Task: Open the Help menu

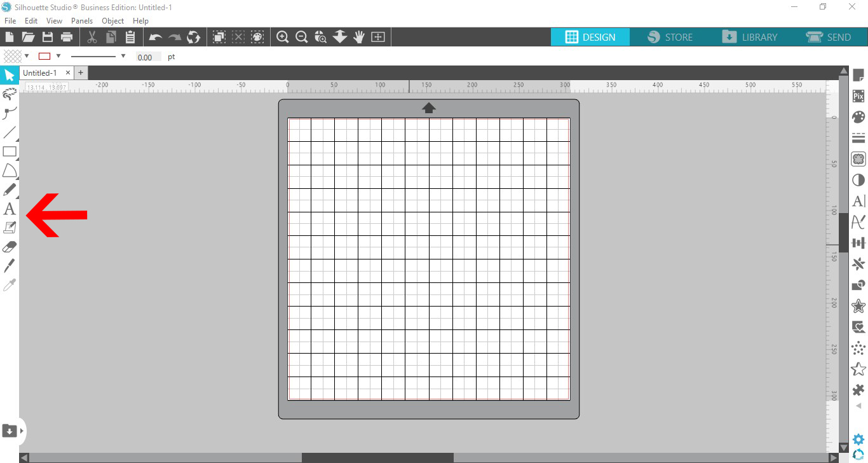Action: coord(140,21)
